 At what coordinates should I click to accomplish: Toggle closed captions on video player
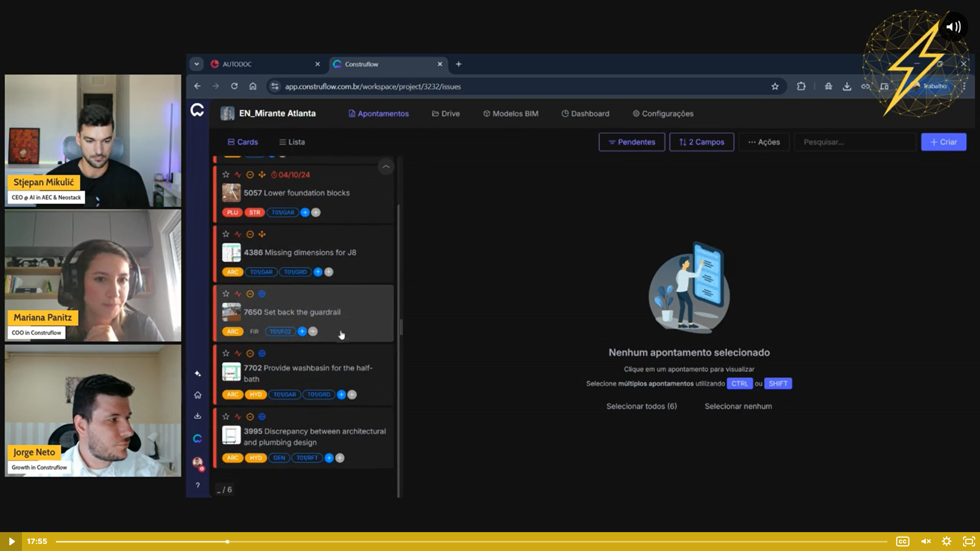(902, 541)
